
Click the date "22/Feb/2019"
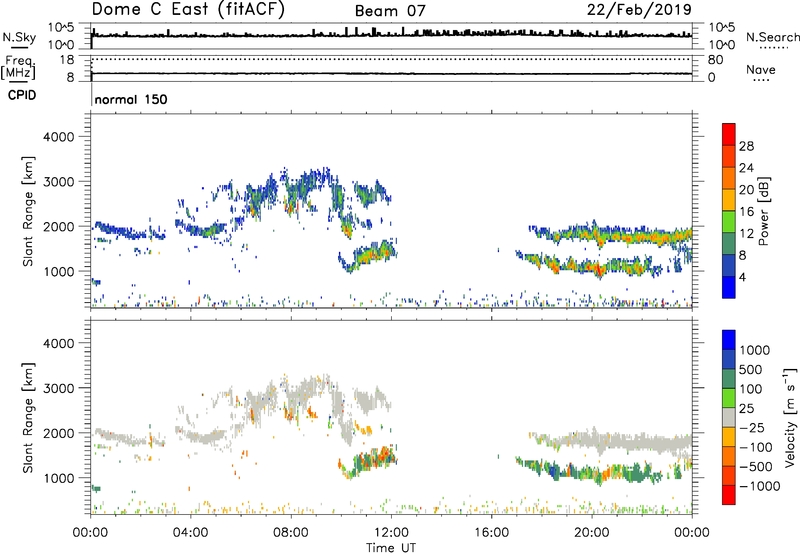tap(639, 9)
